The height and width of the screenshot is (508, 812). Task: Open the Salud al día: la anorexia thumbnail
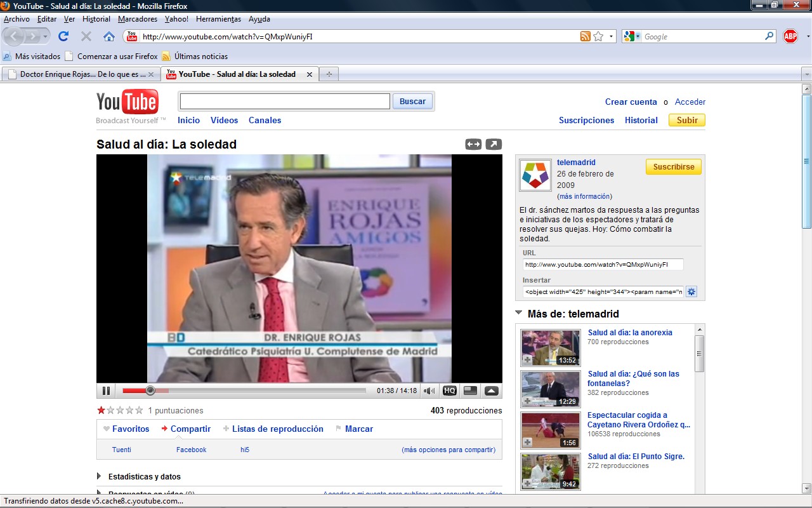[549, 347]
